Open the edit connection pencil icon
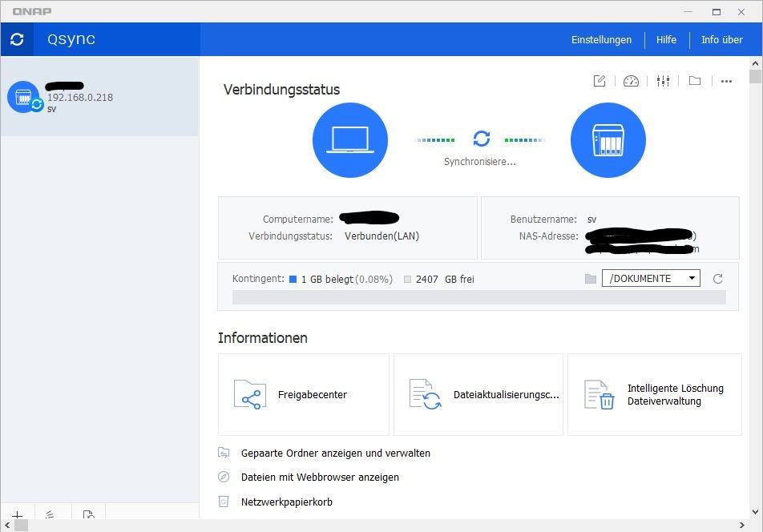Image resolution: width=763 pixels, height=532 pixels. pyautogui.click(x=599, y=81)
